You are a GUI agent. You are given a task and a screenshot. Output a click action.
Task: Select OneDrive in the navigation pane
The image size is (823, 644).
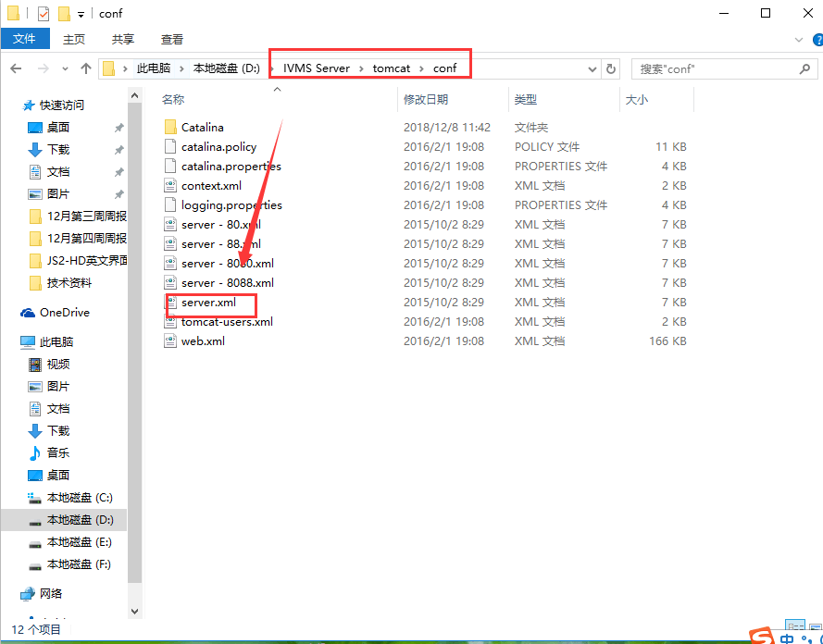65,313
